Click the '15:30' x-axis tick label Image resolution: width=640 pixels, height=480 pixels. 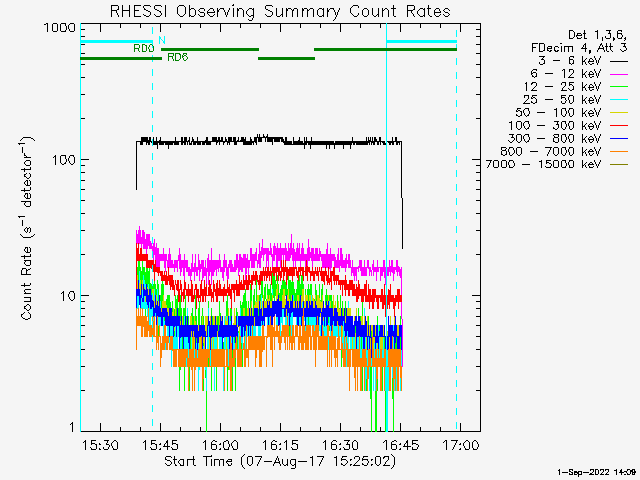pyautogui.click(x=100, y=445)
